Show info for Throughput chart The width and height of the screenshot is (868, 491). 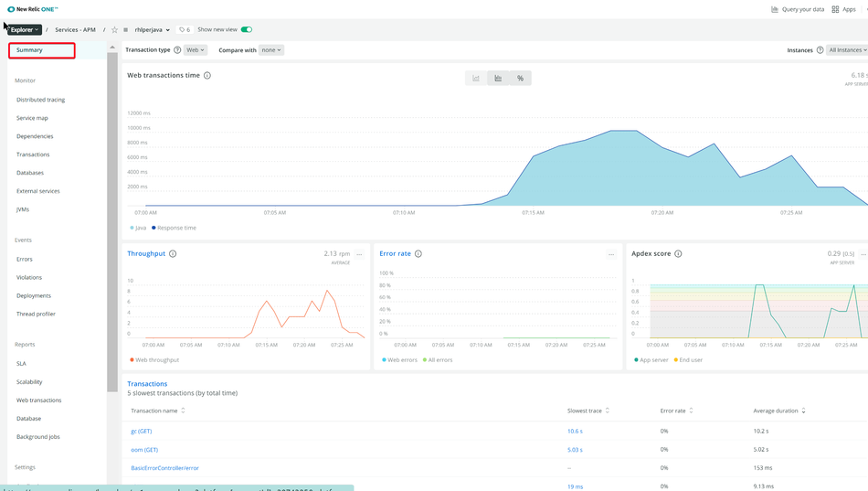pyautogui.click(x=173, y=254)
